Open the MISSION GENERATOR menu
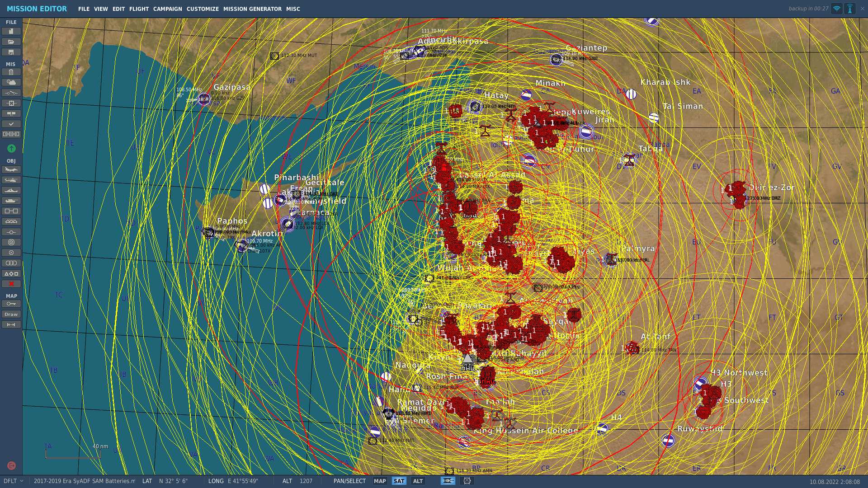Viewport: 868px width, 488px height. [x=252, y=9]
